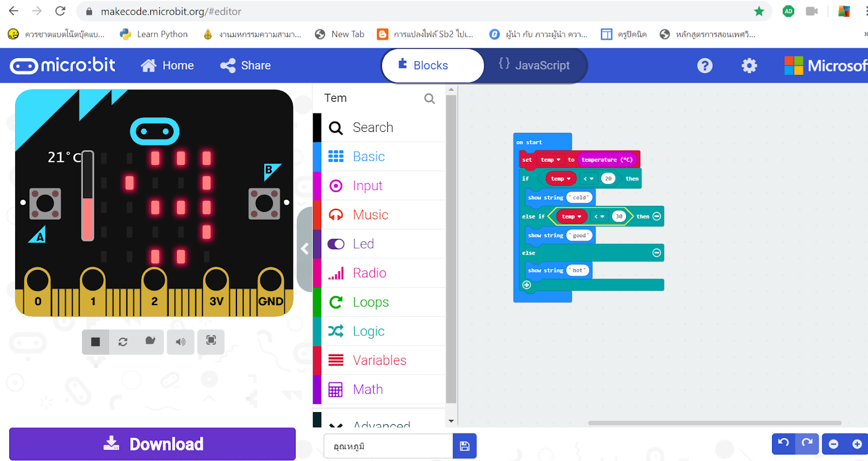Redo the editor action

pyautogui.click(x=807, y=444)
